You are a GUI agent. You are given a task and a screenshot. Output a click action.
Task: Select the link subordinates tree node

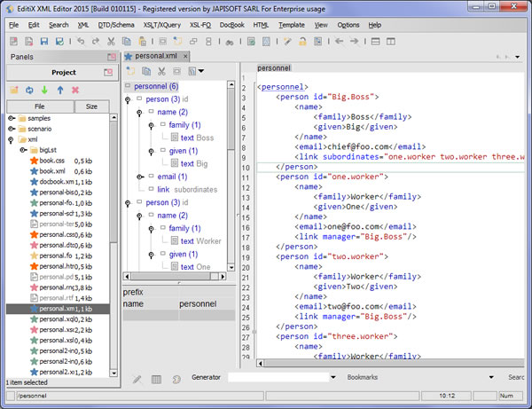pos(187,189)
